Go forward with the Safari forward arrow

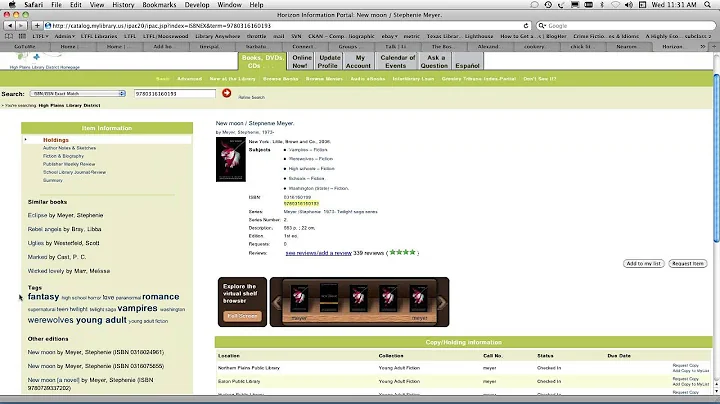pyautogui.click(x=22, y=26)
